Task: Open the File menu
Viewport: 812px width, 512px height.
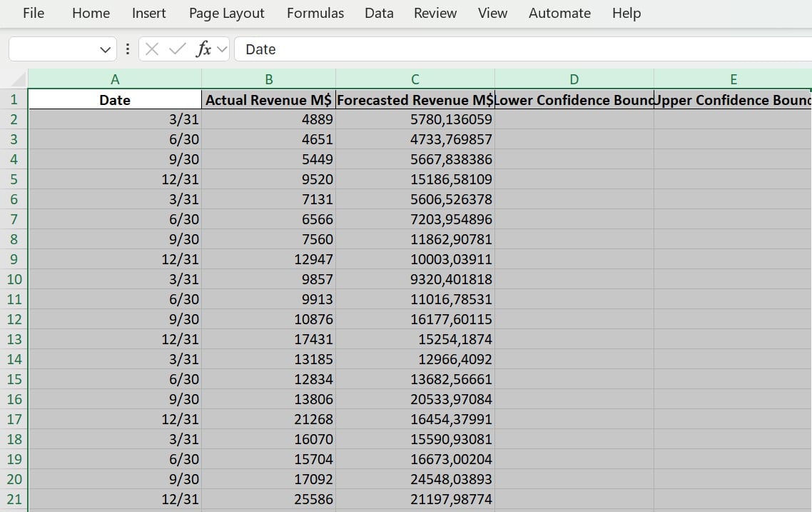Action: click(33, 13)
